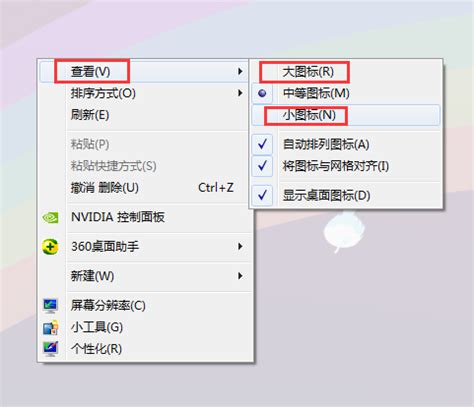Click the 个性化 personalize icon
Image resolution: width=474 pixels, height=407 pixels.
pos(51,349)
